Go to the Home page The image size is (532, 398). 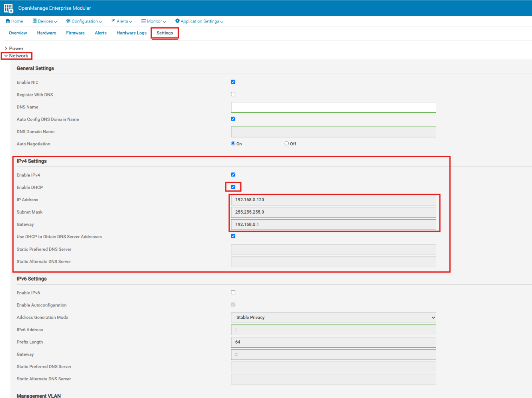pyautogui.click(x=14, y=21)
